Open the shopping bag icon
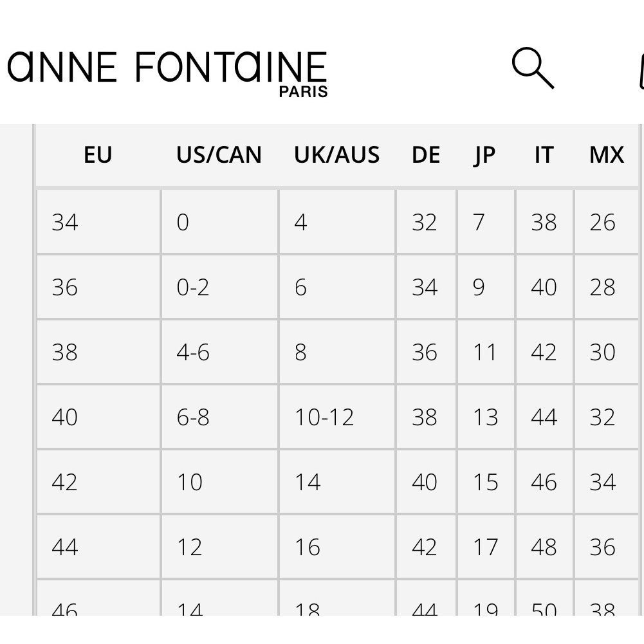Screen dimensions: 644x644 point(641,72)
